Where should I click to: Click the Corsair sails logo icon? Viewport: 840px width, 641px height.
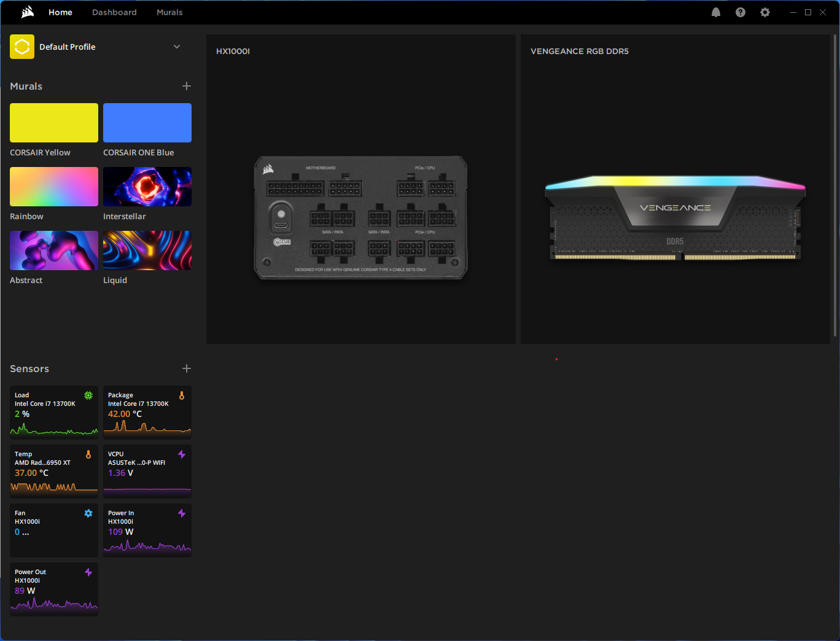[28, 12]
